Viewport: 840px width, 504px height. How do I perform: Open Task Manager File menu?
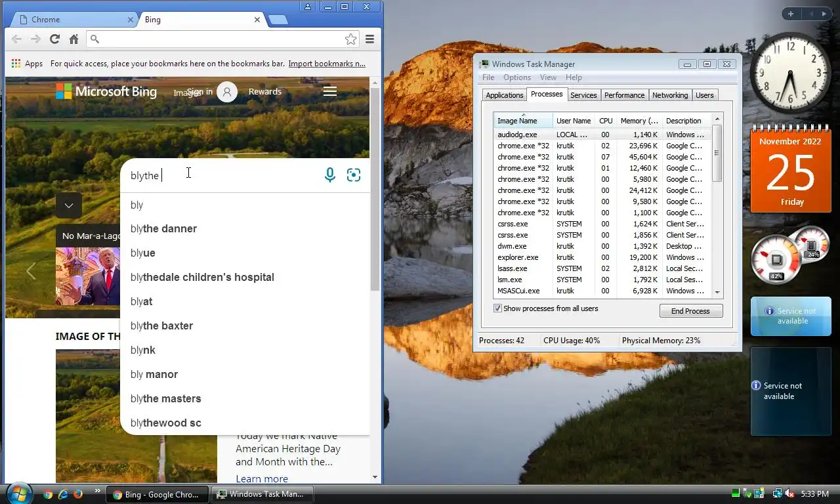pos(488,77)
